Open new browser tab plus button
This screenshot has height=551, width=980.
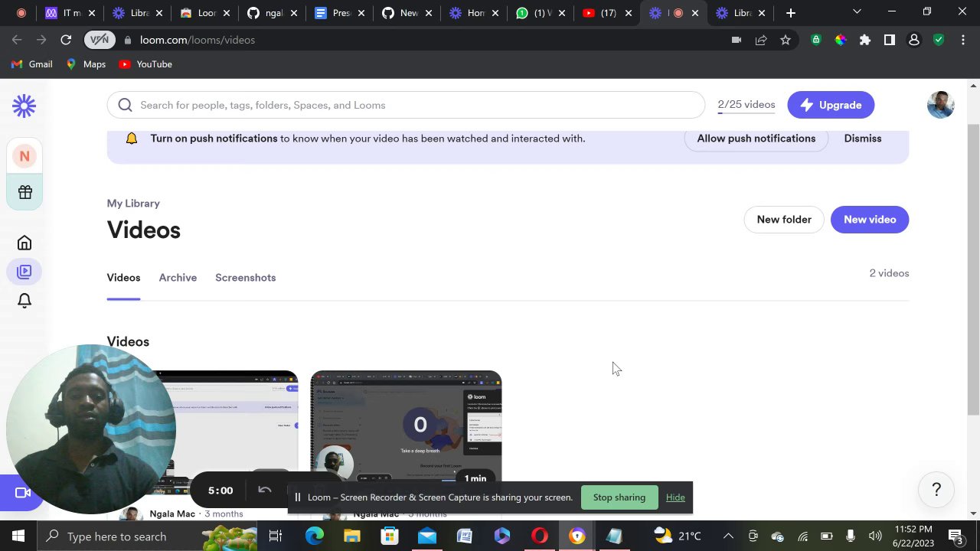[791, 13]
